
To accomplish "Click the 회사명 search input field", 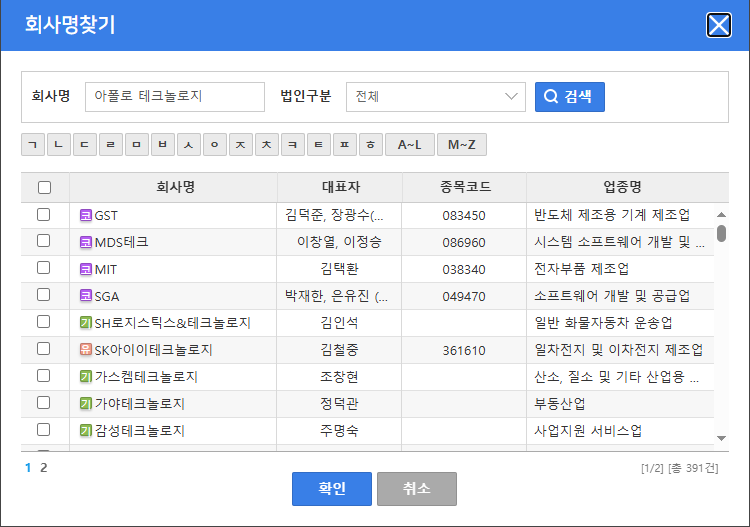I will 175,97.
